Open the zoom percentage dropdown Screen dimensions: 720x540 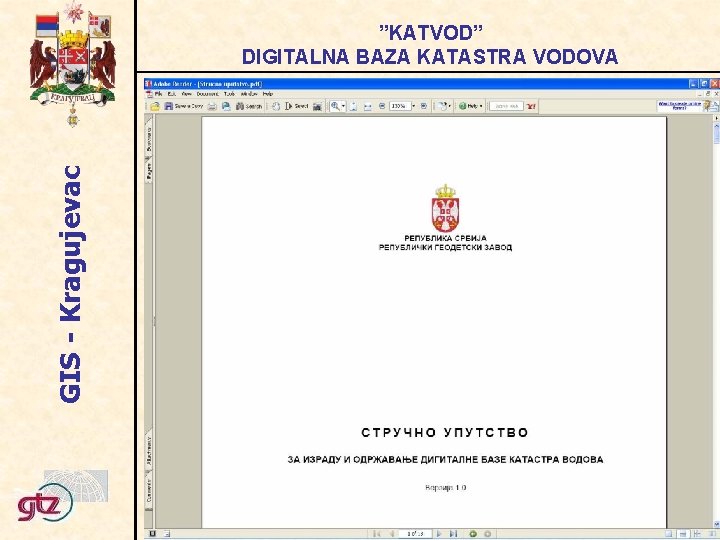pos(414,106)
